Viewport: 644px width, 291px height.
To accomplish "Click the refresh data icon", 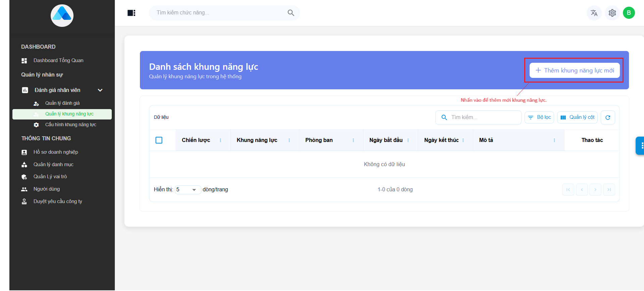I will pyautogui.click(x=607, y=117).
